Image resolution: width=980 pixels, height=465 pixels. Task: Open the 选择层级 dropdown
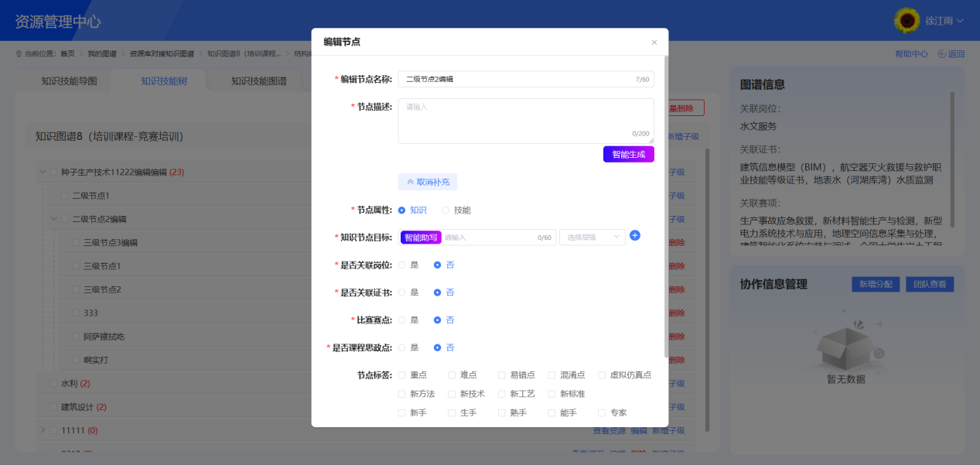point(592,236)
